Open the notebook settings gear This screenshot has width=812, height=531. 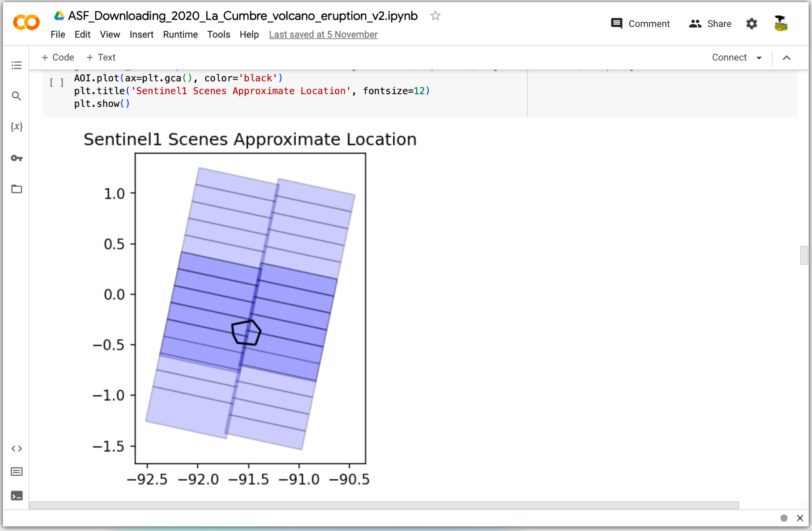pos(752,24)
